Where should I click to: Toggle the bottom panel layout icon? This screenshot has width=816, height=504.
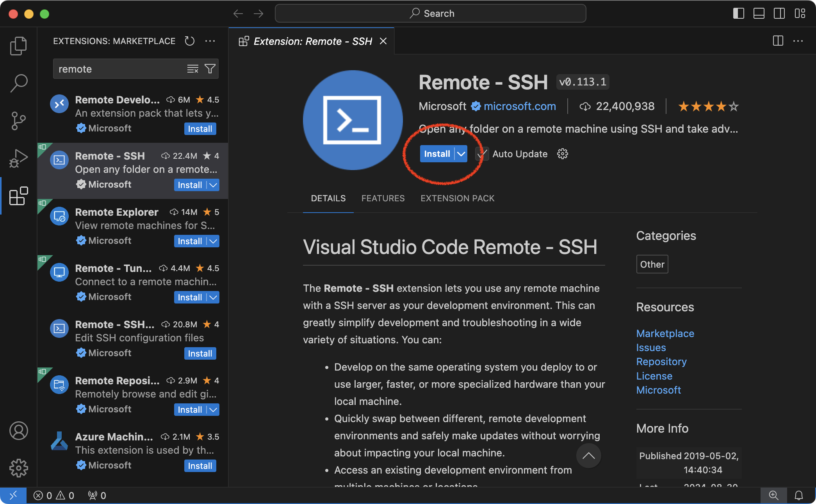pos(759,14)
